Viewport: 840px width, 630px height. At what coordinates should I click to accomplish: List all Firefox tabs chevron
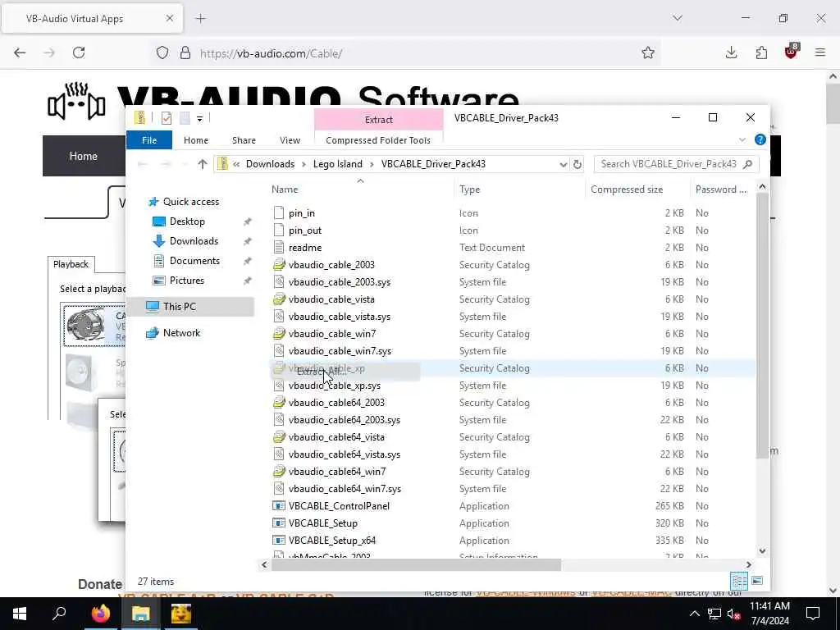point(678,18)
